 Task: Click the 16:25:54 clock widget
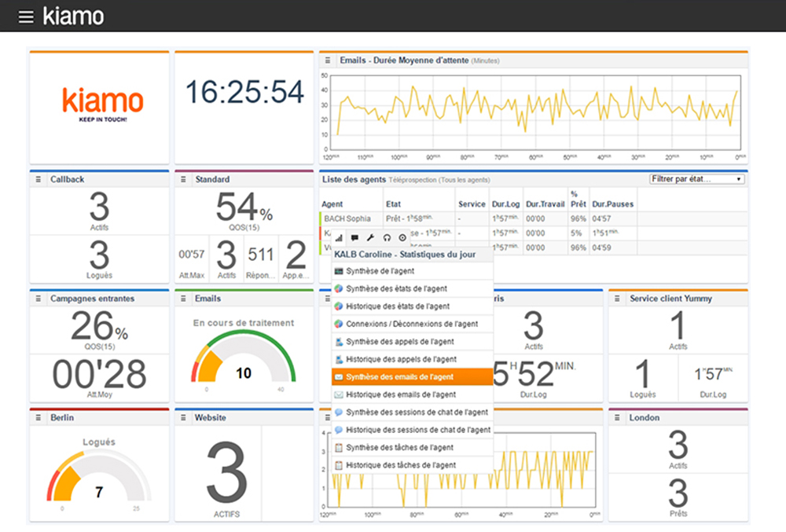(x=244, y=92)
